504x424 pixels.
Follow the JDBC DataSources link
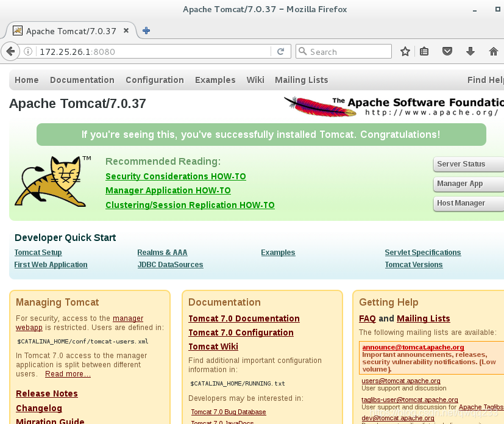[171, 265]
